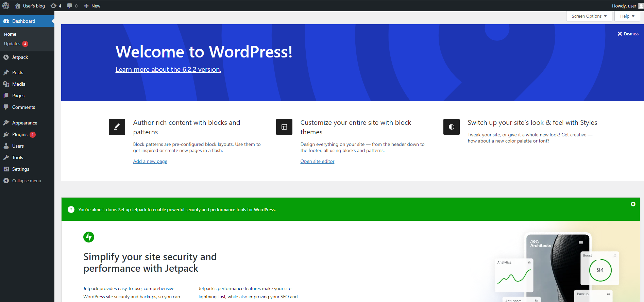Open Howdy, user account menu
This screenshot has height=302, width=644.
click(x=624, y=6)
